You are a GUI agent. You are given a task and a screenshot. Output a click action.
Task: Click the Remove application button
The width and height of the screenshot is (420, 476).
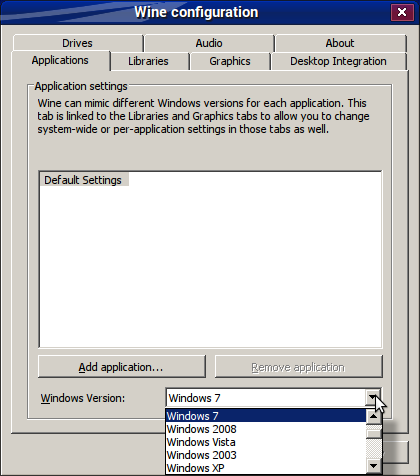coord(298,367)
